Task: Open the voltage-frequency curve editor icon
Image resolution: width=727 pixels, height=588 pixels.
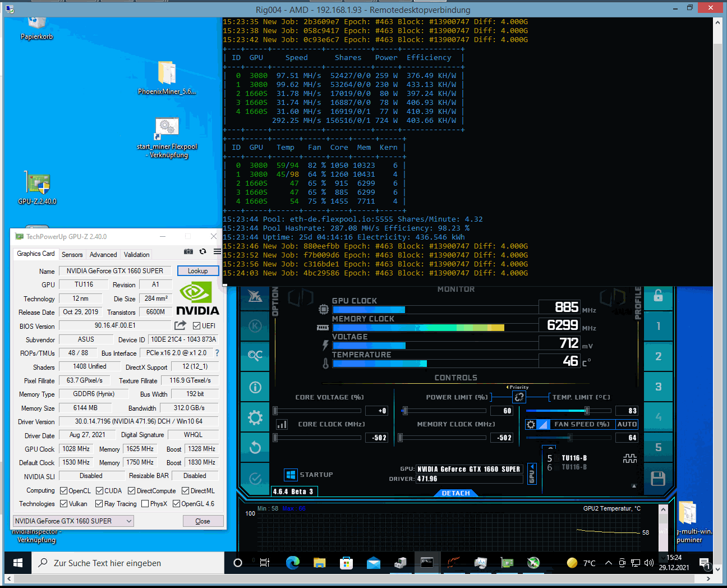Action: (282, 424)
